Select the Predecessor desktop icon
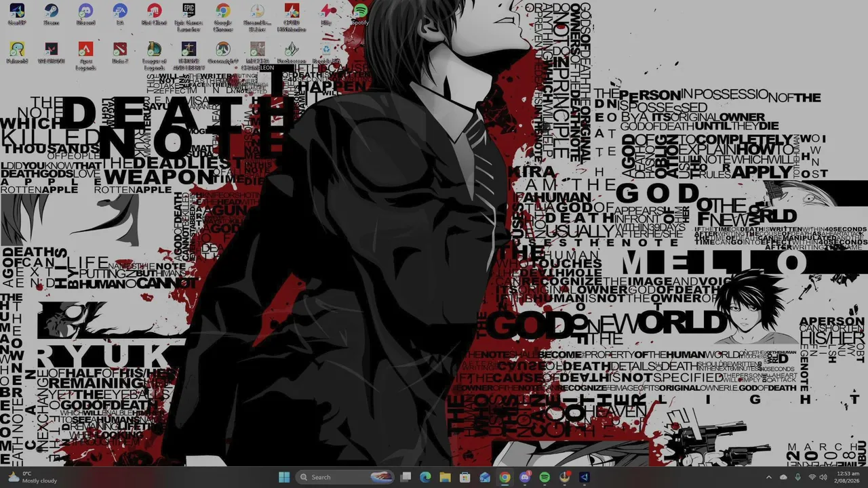Viewport: 868px width, 488px height. 292,53
